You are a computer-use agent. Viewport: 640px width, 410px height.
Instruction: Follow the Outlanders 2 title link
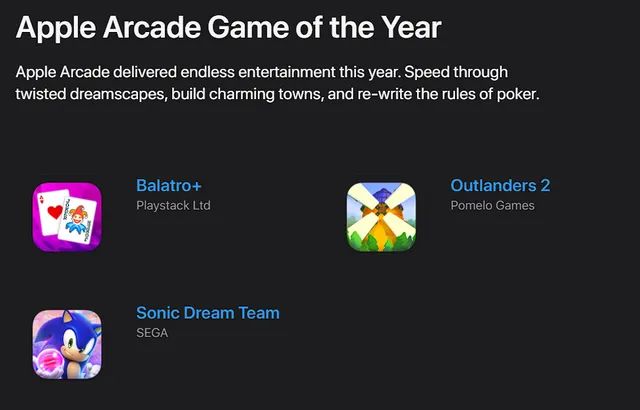pyautogui.click(x=500, y=185)
